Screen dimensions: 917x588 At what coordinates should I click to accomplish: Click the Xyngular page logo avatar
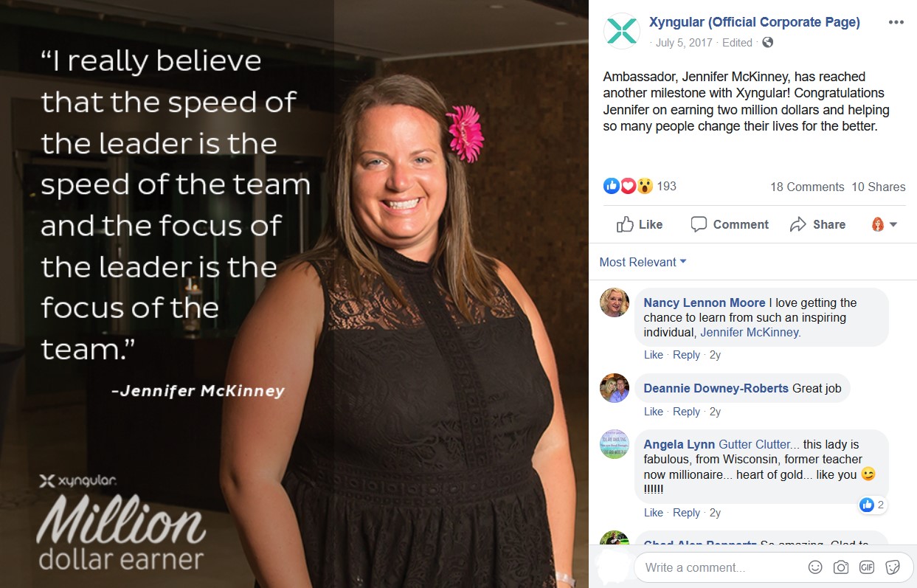pos(620,31)
